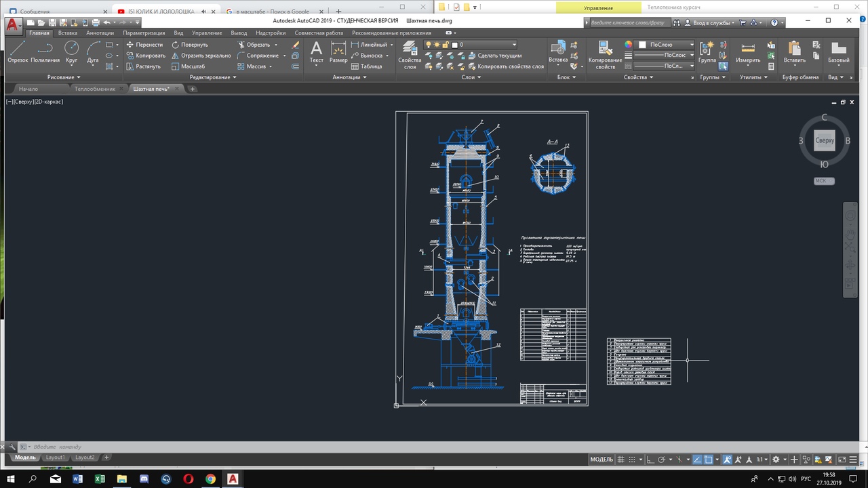Expand the Рисование panel
The width and height of the screenshot is (868, 488).
point(64,77)
